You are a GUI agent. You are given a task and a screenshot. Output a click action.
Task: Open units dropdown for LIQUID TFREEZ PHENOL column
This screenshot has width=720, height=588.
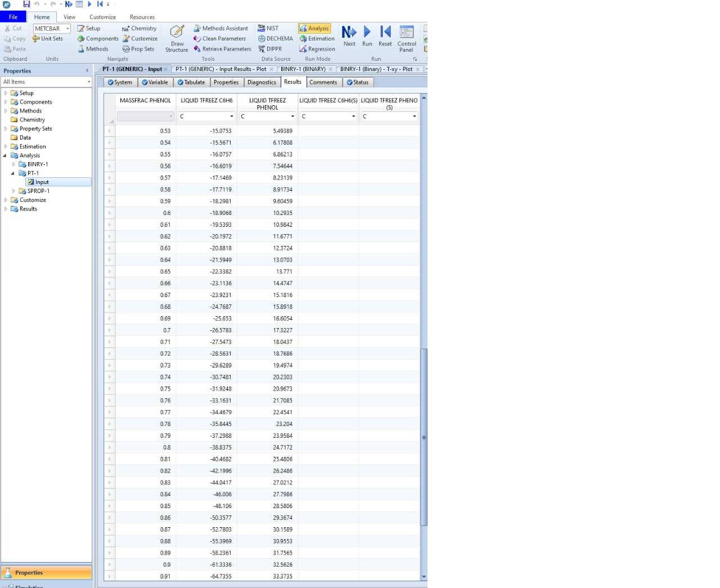292,116
